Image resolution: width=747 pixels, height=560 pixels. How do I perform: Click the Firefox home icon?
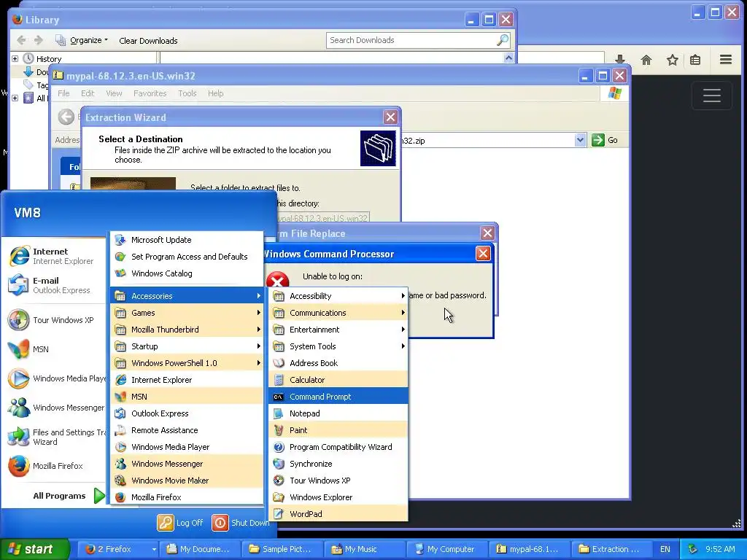[646, 60]
